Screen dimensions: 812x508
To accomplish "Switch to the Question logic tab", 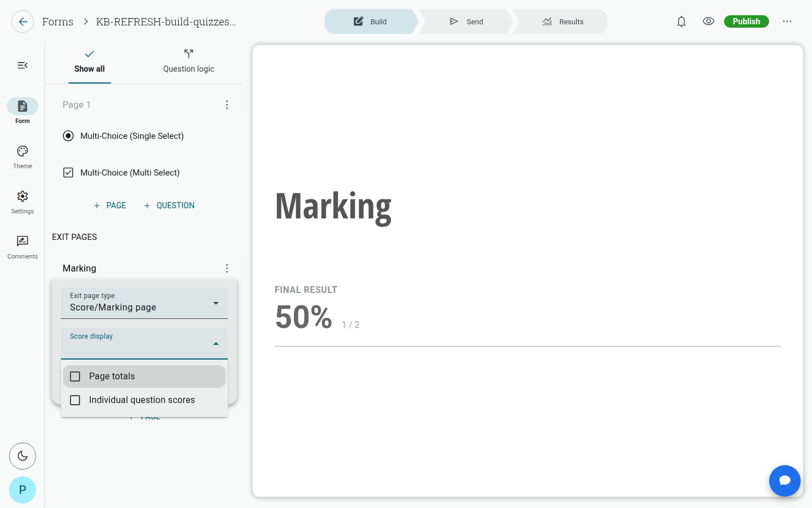I will point(188,62).
